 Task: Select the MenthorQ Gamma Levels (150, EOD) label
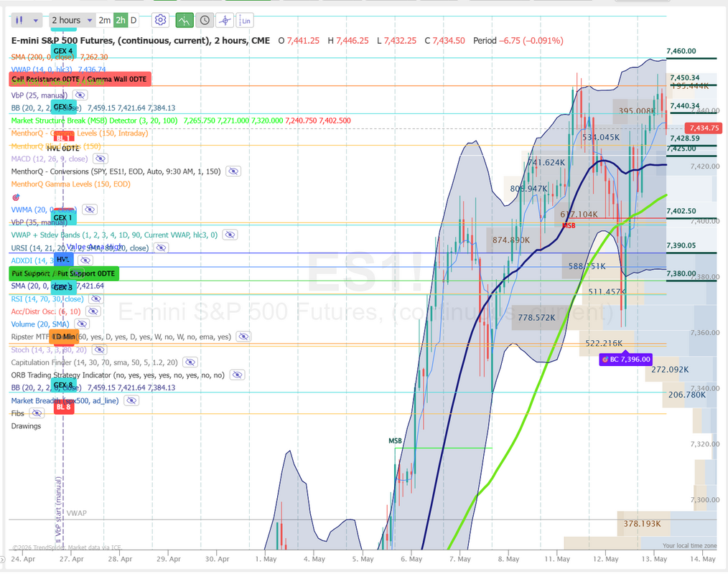(70, 184)
